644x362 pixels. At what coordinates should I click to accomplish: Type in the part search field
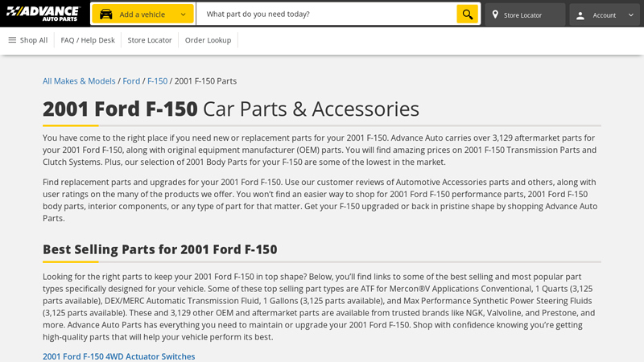point(326,14)
